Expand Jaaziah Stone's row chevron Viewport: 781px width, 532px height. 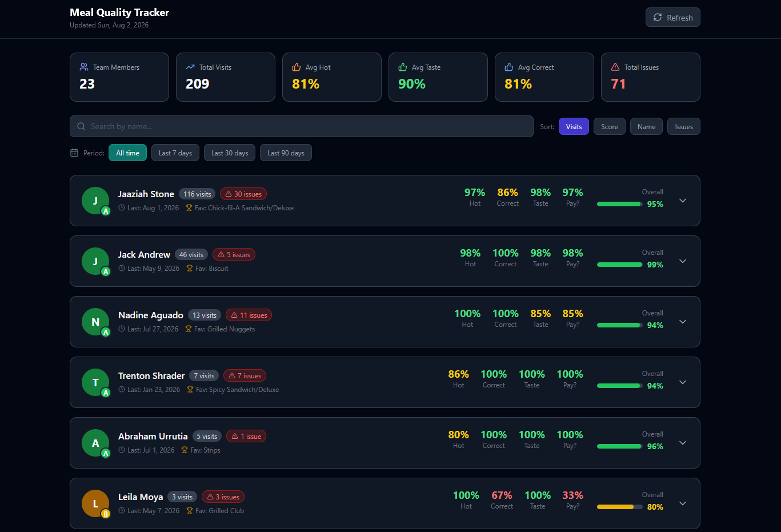[683, 201]
